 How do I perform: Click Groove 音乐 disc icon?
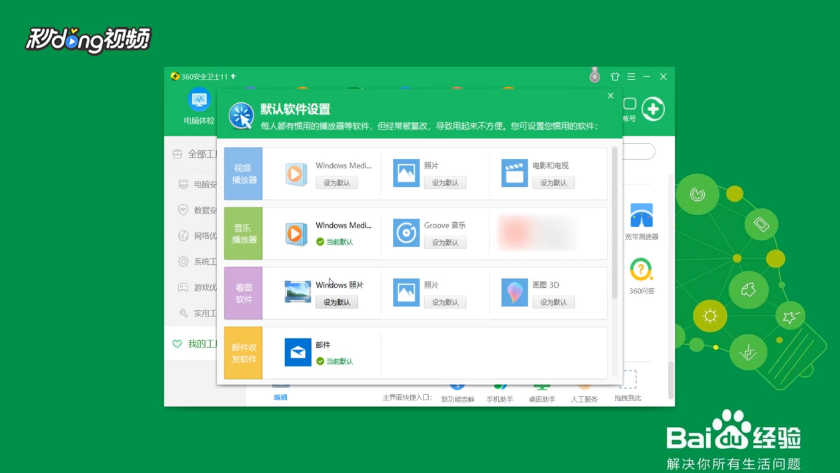406,233
